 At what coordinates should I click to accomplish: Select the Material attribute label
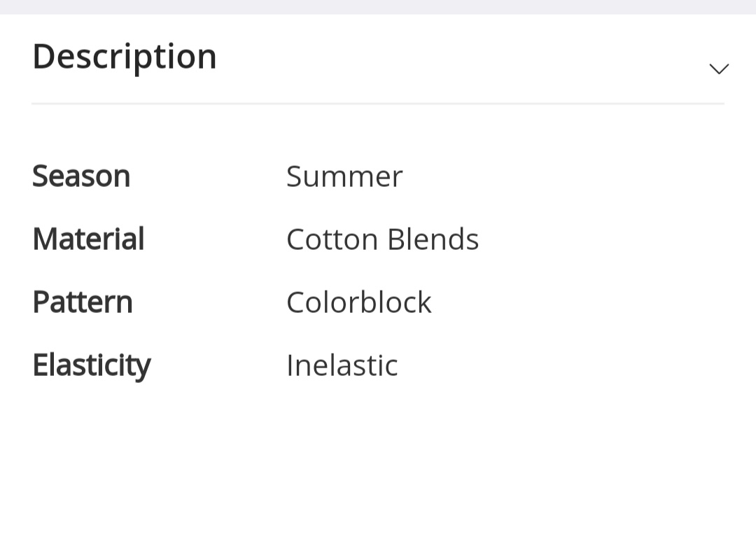[88, 239]
